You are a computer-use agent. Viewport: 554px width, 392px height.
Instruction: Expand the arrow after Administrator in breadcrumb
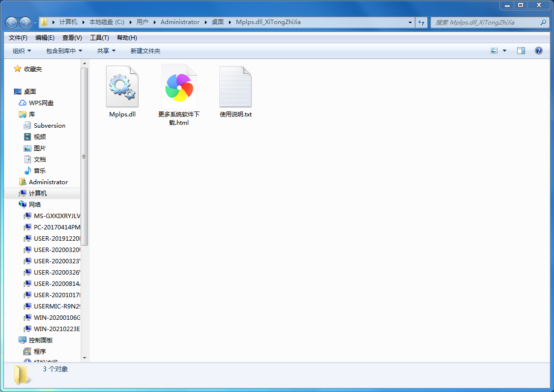(205, 22)
